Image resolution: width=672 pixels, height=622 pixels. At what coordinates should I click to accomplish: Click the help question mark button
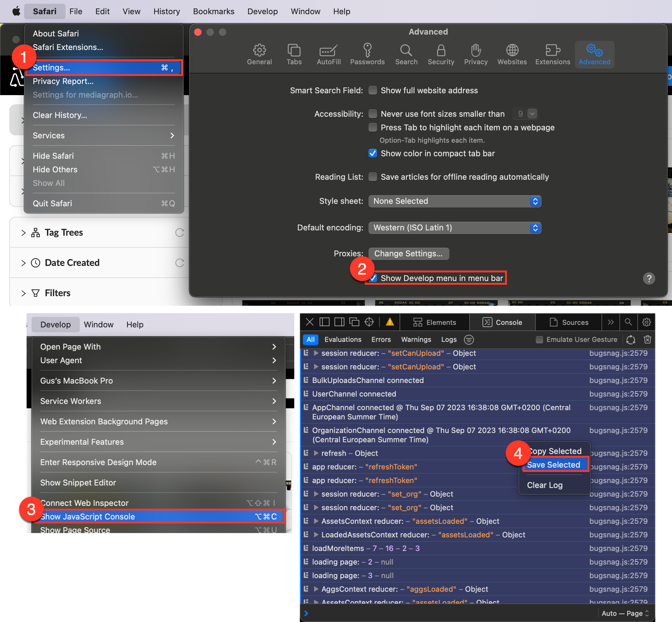coord(649,278)
